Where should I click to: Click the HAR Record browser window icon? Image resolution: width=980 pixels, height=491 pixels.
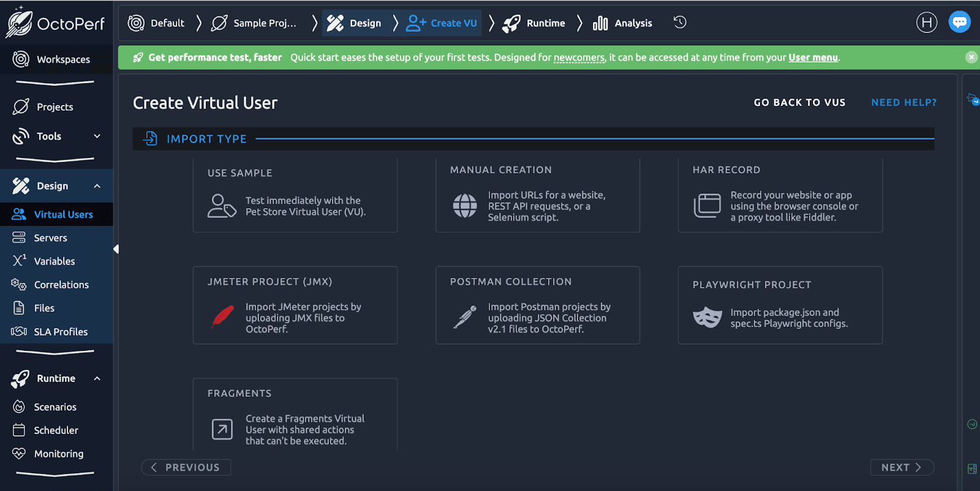click(x=707, y=206)
